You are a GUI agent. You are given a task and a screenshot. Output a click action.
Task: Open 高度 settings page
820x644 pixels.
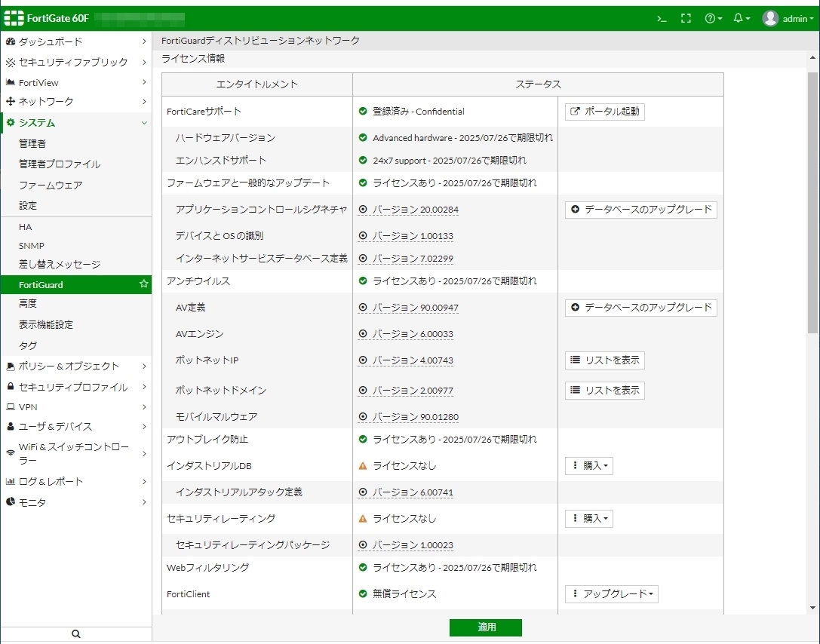point(28,303)
